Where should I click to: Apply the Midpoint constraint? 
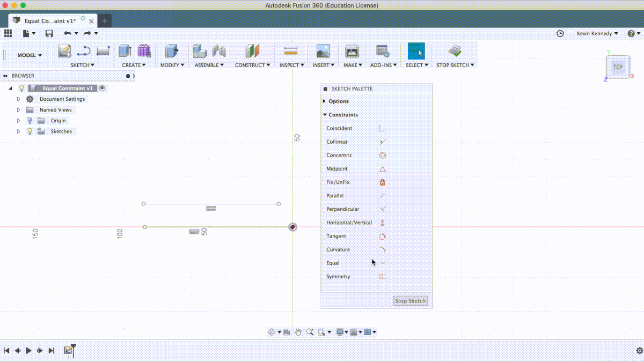pyautogui.click(x=382, y=169)
